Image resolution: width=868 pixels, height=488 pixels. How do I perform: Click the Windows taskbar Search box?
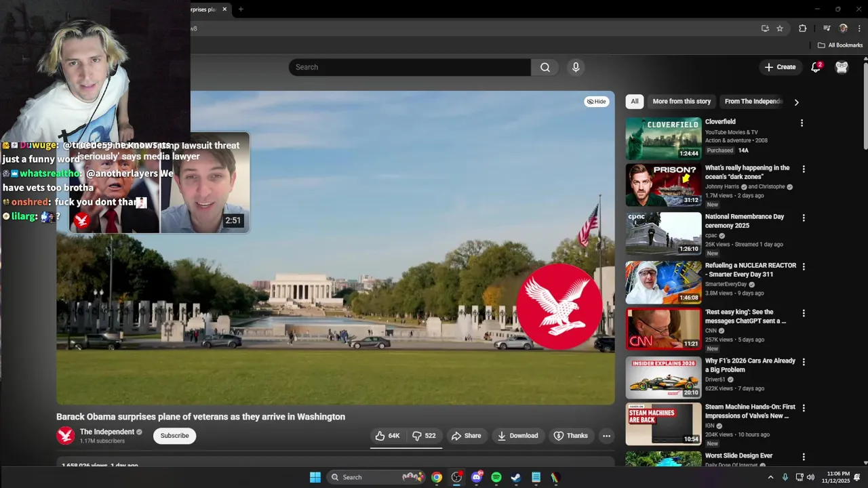tap(377, 477)
